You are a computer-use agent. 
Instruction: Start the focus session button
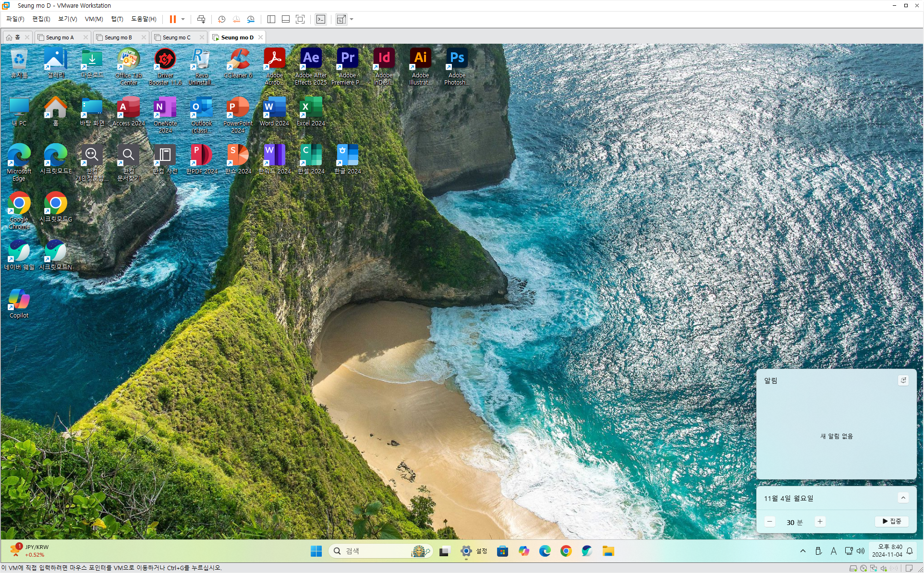tap(891, 522)
